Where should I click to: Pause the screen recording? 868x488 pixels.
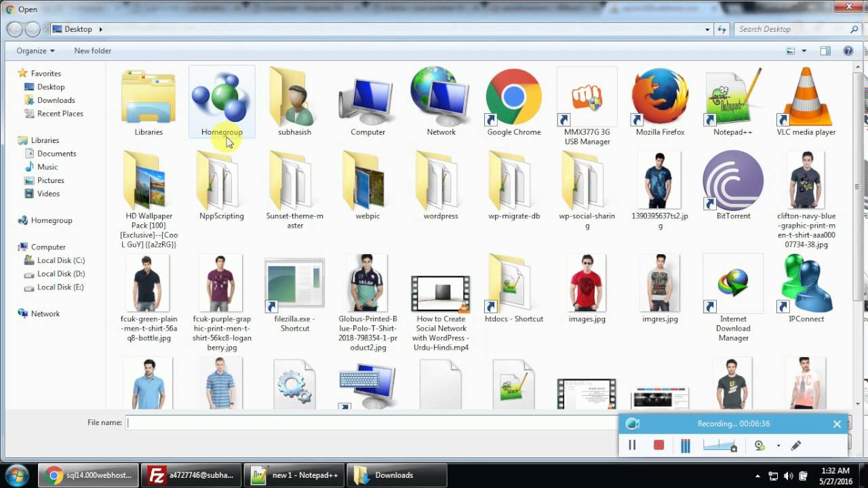(632, 445)
